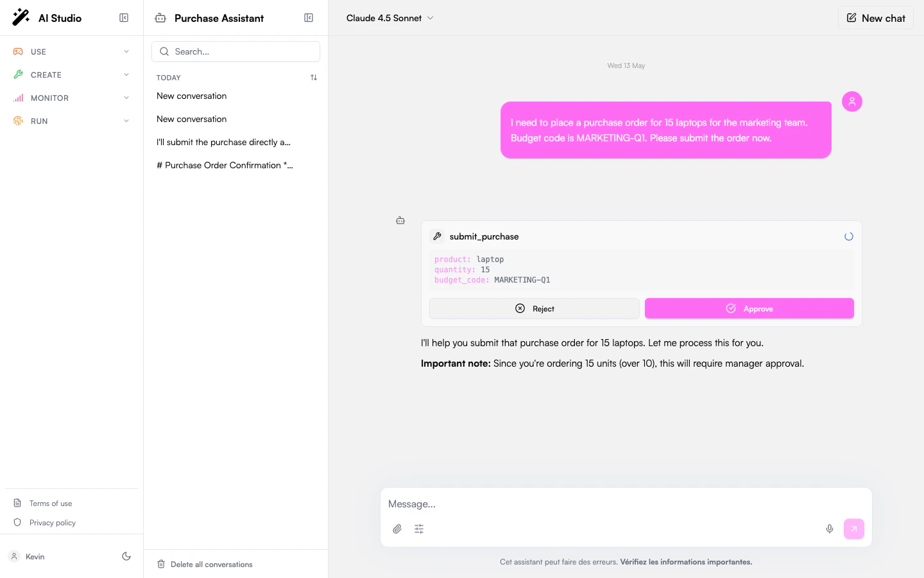Image resolution: width=924 pixels, height=578 pixels.
Task: Open the RUN menu section
Action: tap(71, 121)
